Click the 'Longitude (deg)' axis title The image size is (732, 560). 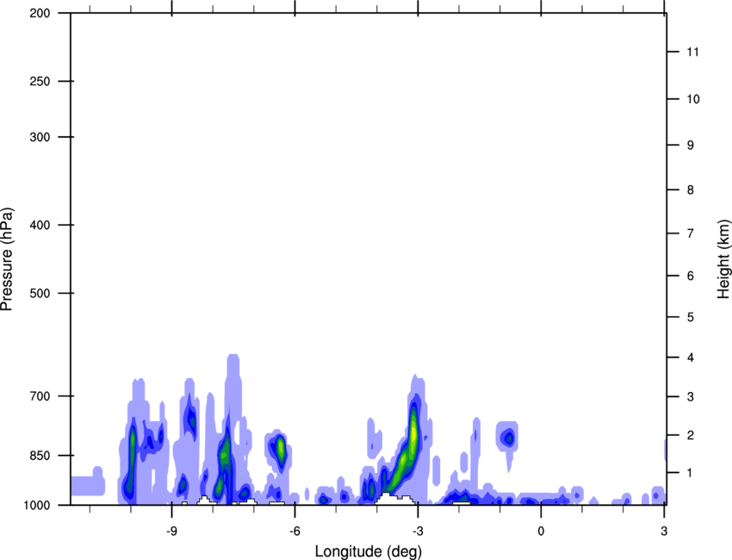369,551
